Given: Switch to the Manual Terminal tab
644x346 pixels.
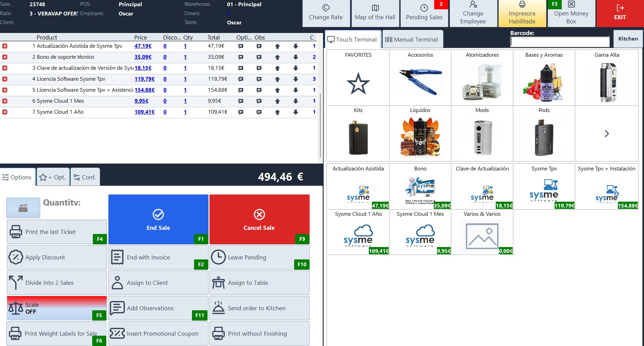Looking at the screenshot, I should (412, 39).
